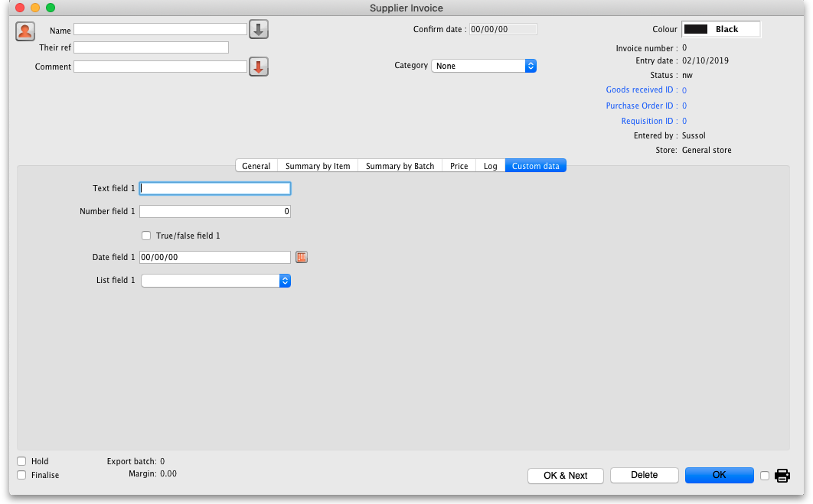Open the supplier details person icon

(25, 31)
